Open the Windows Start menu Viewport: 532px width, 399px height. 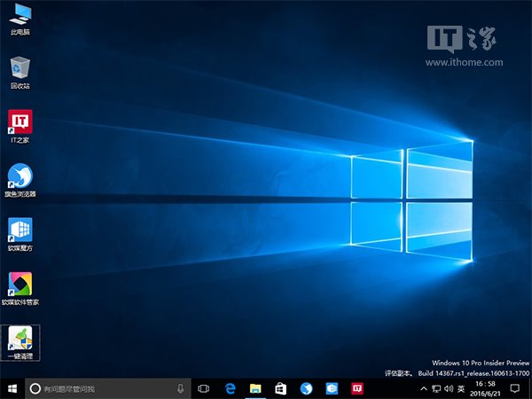[x=12, y=388]
